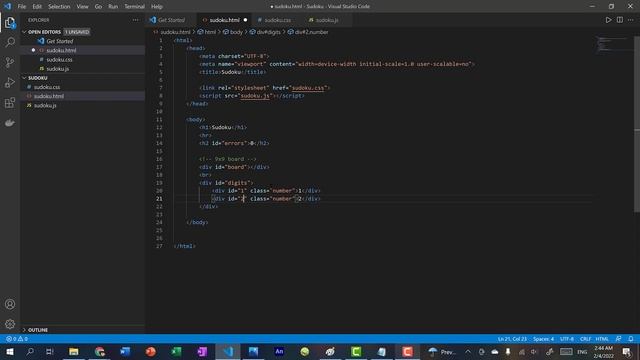Click the feedback icon in status bar
Screen dimensions: 640x360
pos(618,339)
